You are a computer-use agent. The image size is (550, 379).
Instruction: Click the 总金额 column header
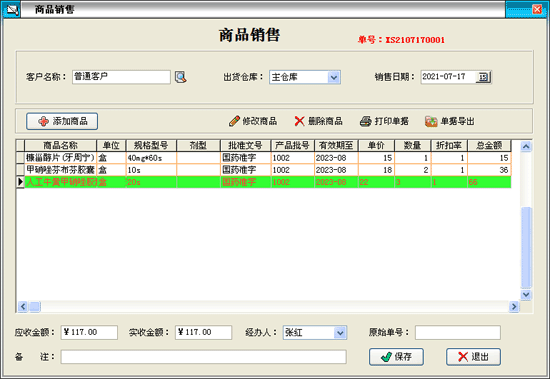[x=489, y=145]
